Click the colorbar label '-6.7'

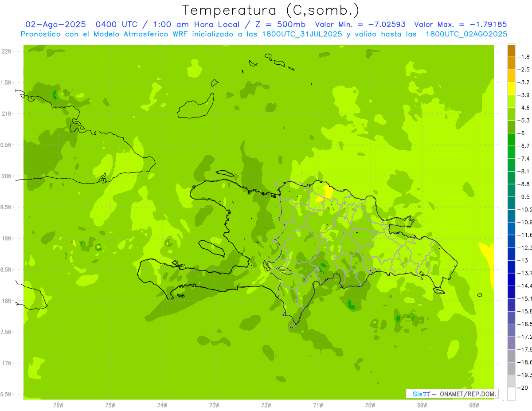tap(524, 146)
